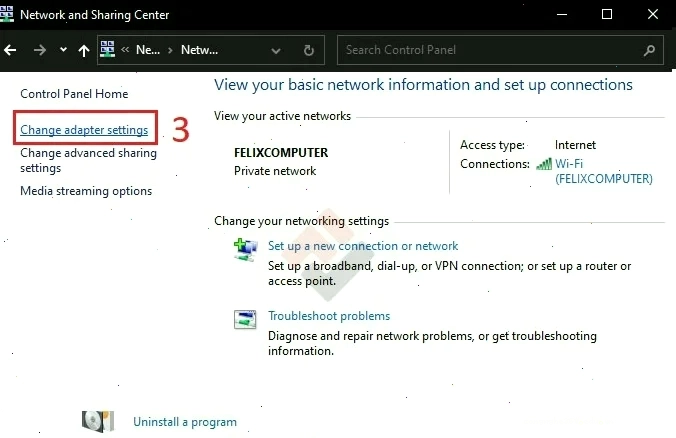Screen dimensions: 676x438
Task: Minimize the Network and Sharing Center window
Action: coord(562,14)
